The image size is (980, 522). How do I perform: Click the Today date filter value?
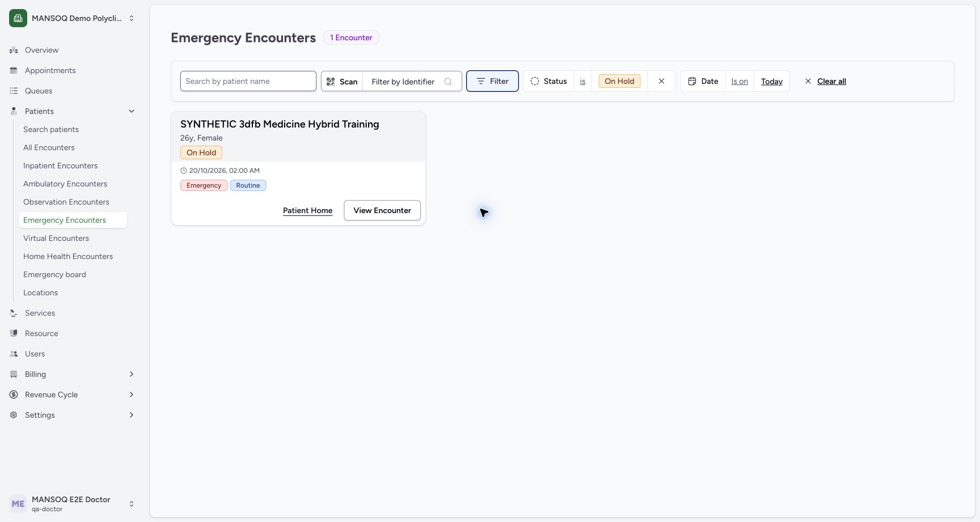pyautogui.click(x=772, y=82)
